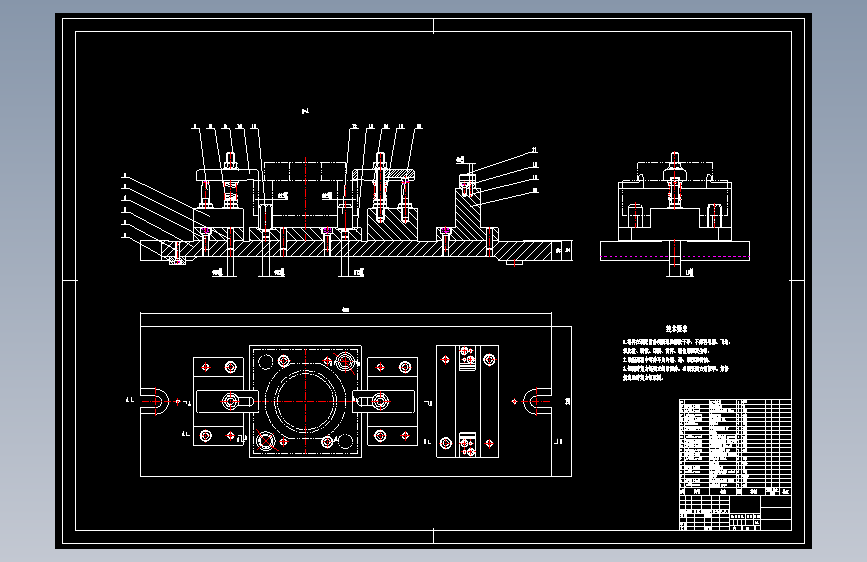
Task: Select the title block below parts list
Action: click(x=735, y=513)
